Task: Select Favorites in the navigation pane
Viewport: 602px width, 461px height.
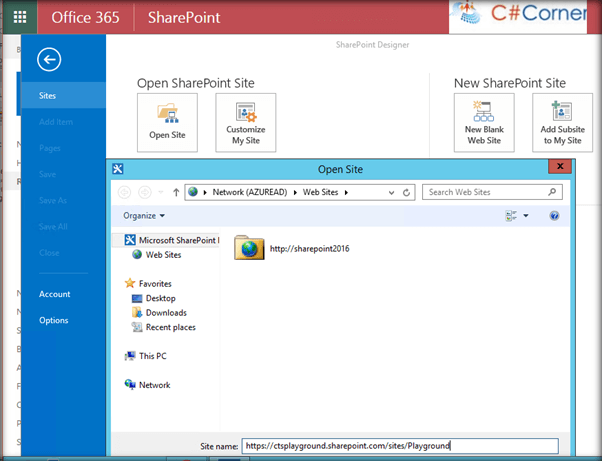Action: (148, 284)
